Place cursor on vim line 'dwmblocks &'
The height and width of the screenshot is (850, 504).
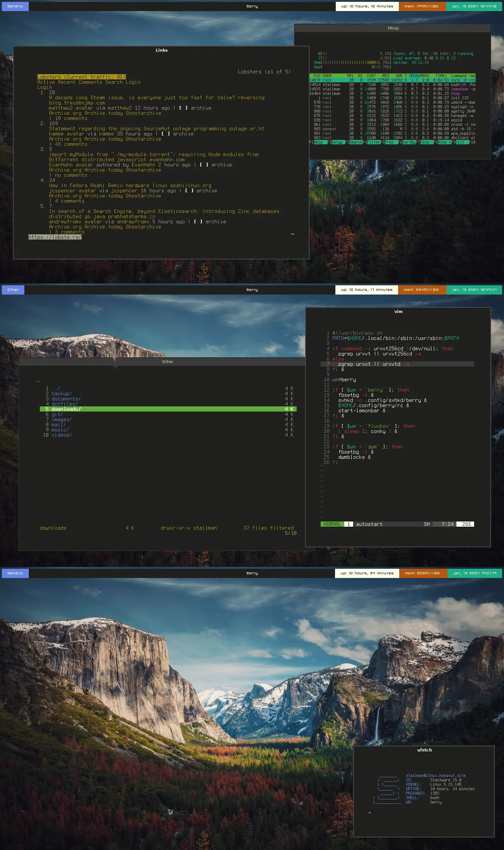click(x=355, y=457)
